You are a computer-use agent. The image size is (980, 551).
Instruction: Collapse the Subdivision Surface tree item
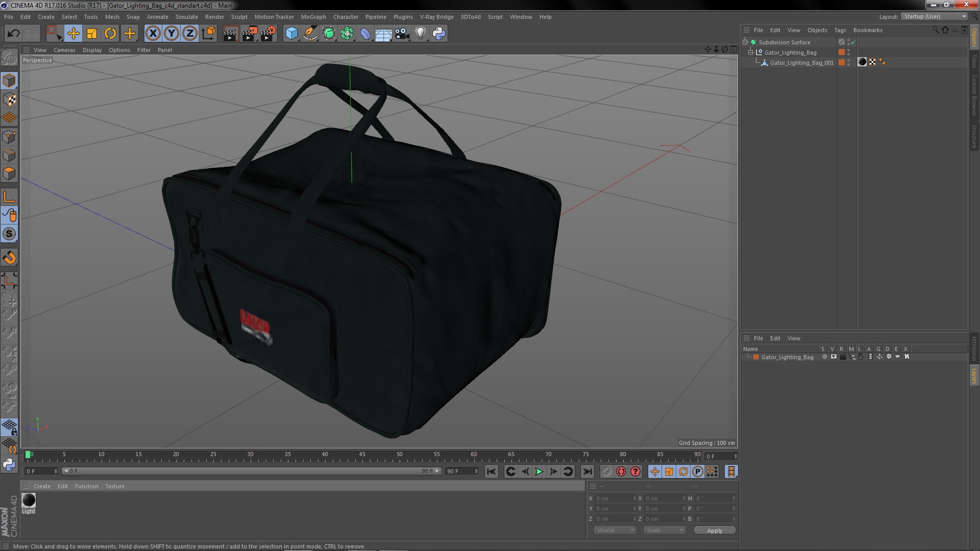point(745,42)
